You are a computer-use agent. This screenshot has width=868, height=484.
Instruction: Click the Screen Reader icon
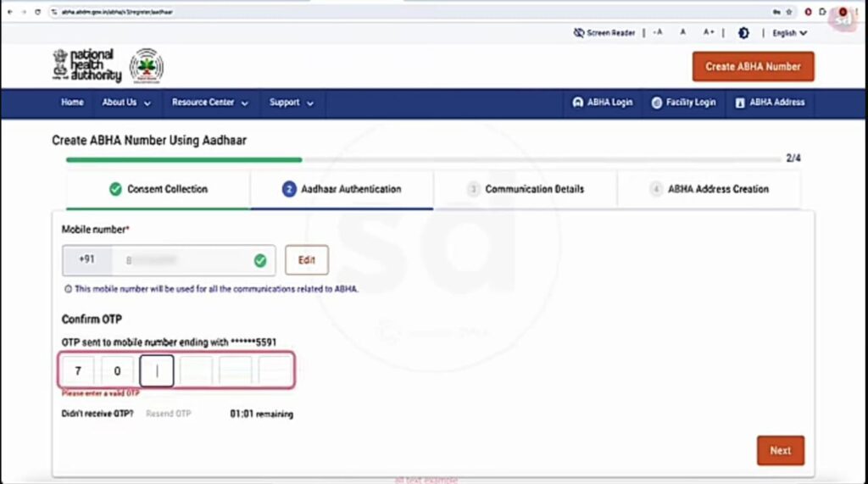click(x=578, y=33)
